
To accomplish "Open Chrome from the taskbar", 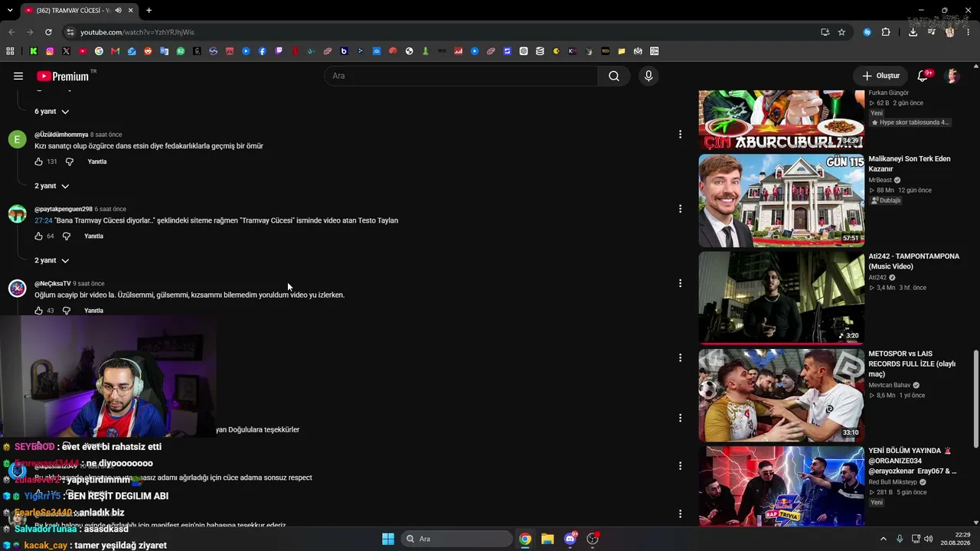I will pos(525,539).
